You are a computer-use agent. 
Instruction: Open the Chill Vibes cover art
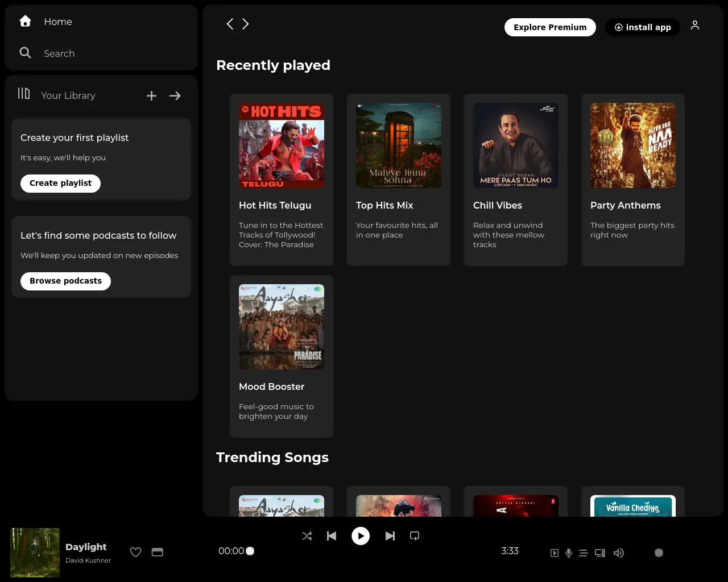(x=516, y=145)
